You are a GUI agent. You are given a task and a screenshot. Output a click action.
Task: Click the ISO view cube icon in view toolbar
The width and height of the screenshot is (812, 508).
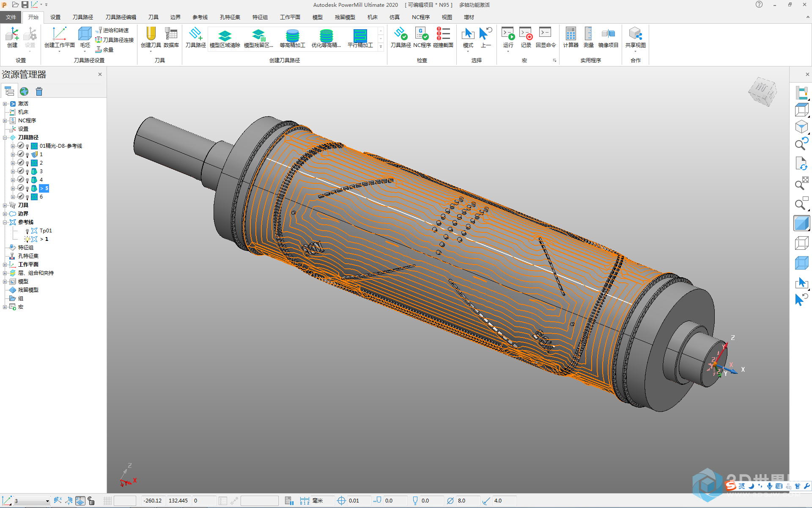[801, 127]
